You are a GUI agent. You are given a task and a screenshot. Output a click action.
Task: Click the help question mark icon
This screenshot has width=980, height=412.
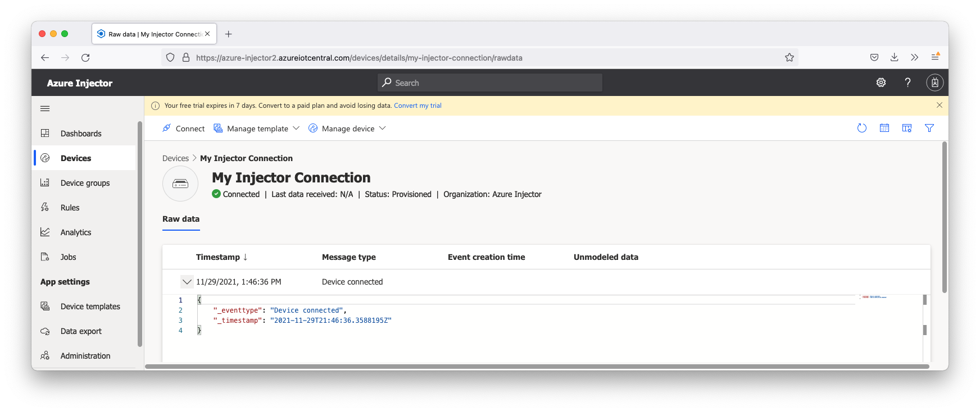tap(908, 83)
